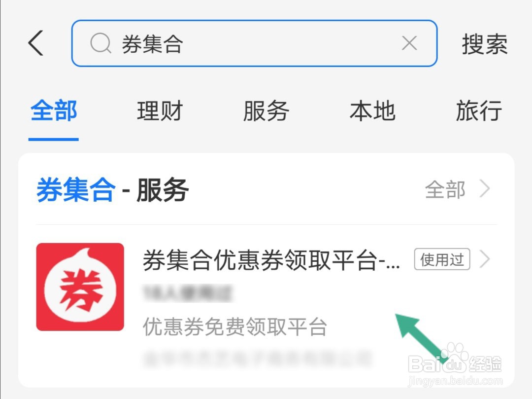Click chevron beside 使用过 tag

pyautogui.click(x=485, y=259)
